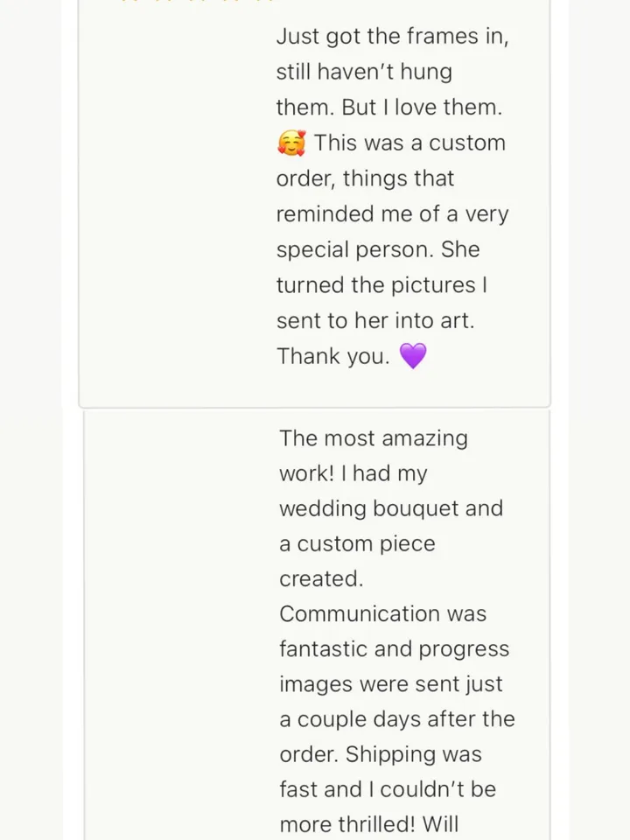Click the 'still haven't hung' text line
630x840 pixels.
[364, 72]
